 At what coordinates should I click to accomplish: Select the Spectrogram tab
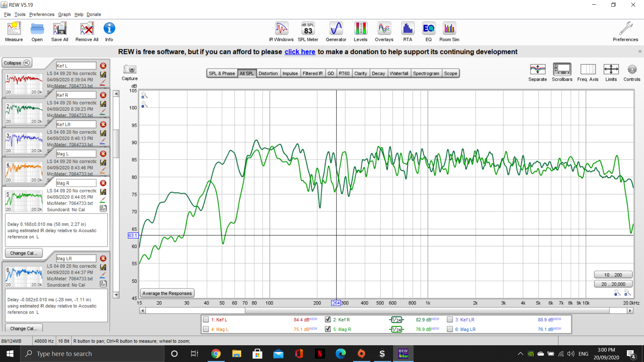pyautogui.click(x=426, y=73)
